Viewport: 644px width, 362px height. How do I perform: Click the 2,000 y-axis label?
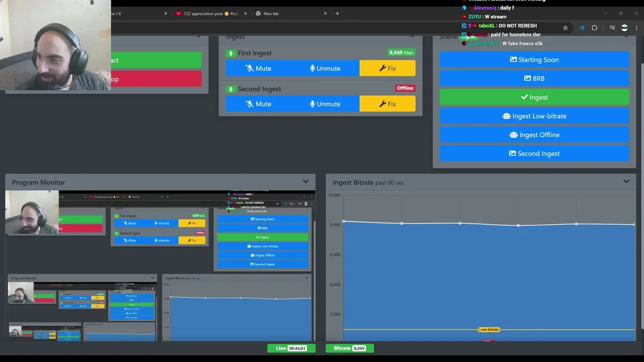pyautogui.click(x=335, y=315)
